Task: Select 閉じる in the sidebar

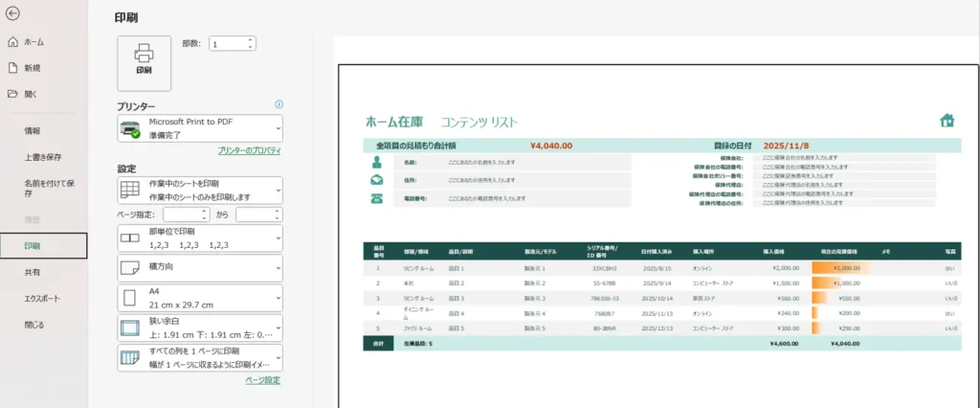Action: pos(44,325)
